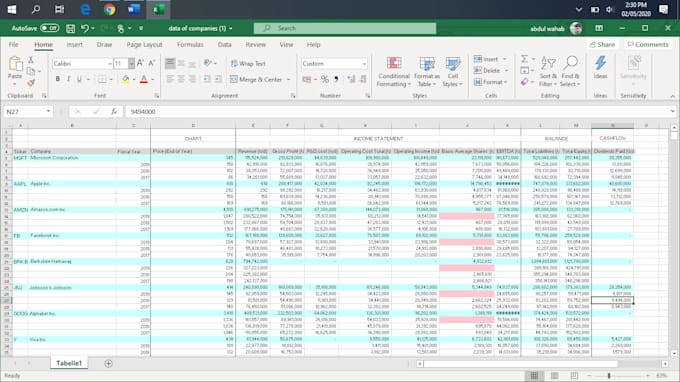
Task: Apply the yellow Fill Color swatch
Action: point(125,79)
